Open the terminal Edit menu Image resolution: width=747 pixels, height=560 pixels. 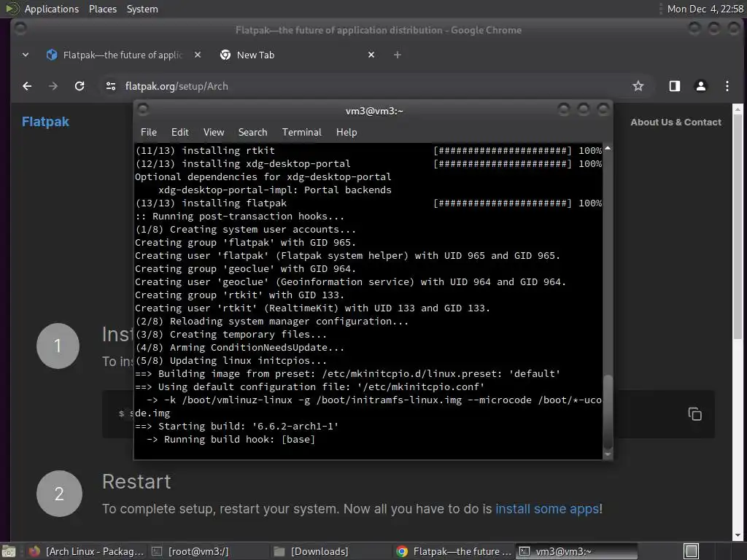[x=179, y=133]
